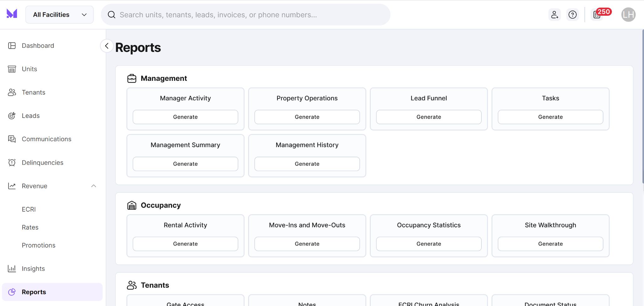Image resolution: width=644 pixels, height=306 pixels.
Task: Click the Manager Activity card title
Action: tap(186, 98)
